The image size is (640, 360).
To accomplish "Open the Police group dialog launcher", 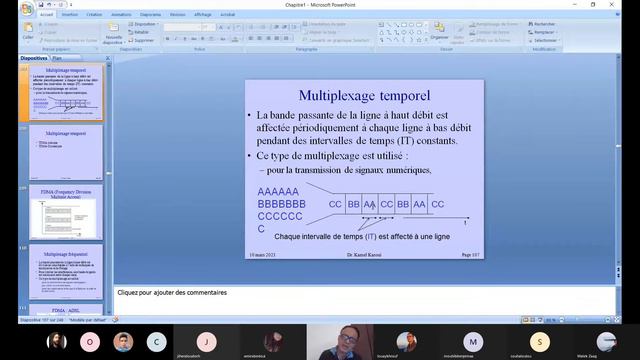I will (241, 49).
